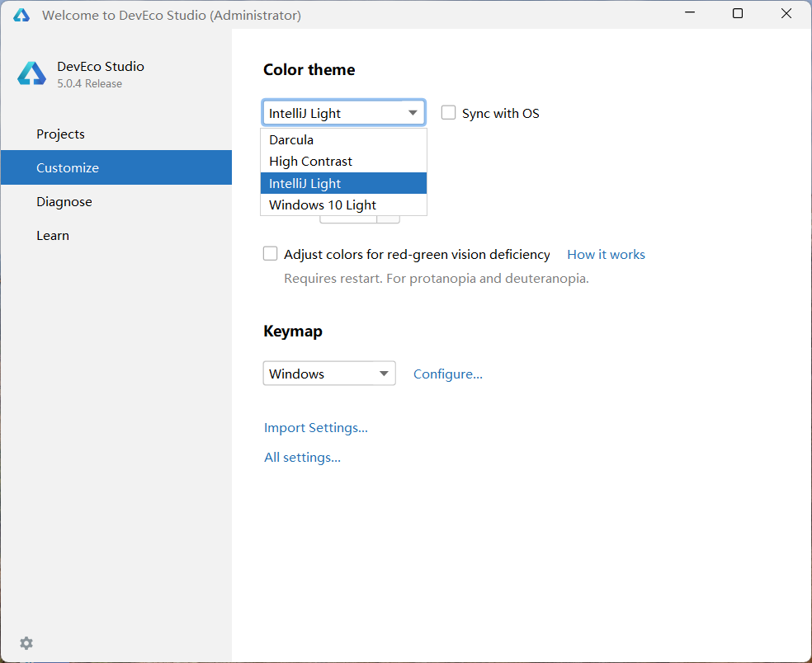
Task: Click the Requires restart hint text
Action: [437, 279]
